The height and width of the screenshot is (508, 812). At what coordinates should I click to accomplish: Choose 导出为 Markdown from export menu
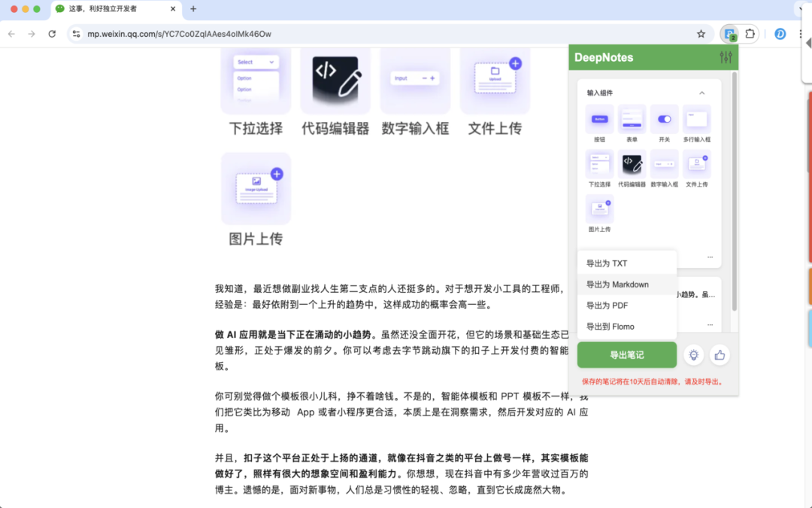point(626,284)
